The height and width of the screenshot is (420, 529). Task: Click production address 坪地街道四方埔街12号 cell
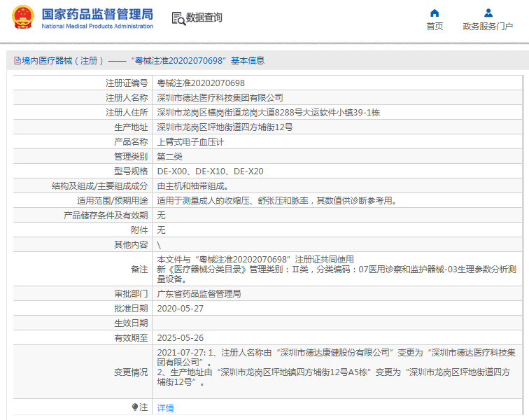pos(225,127)
